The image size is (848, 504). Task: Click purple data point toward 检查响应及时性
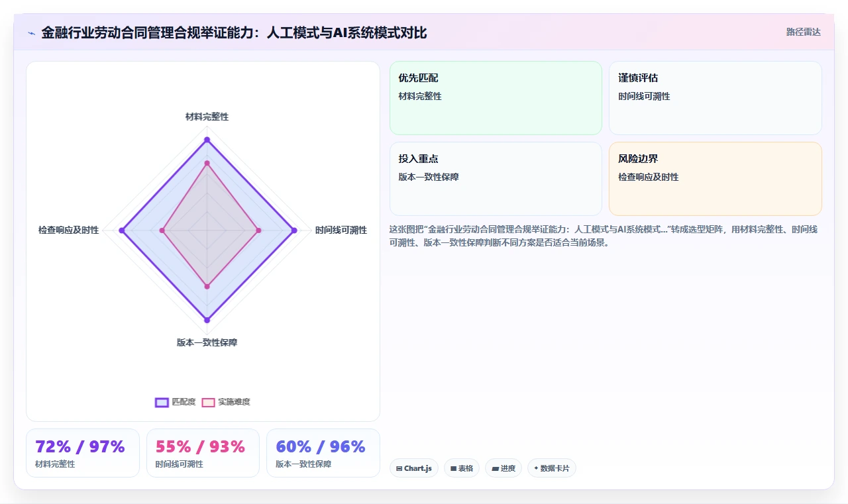pos(121,230)
